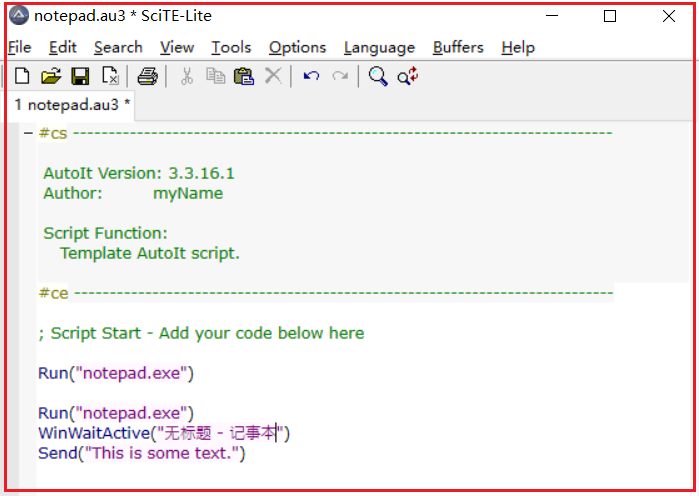699x496 pixels.
Task: Open the Replace toolbar icon
Action: [408, 76]
